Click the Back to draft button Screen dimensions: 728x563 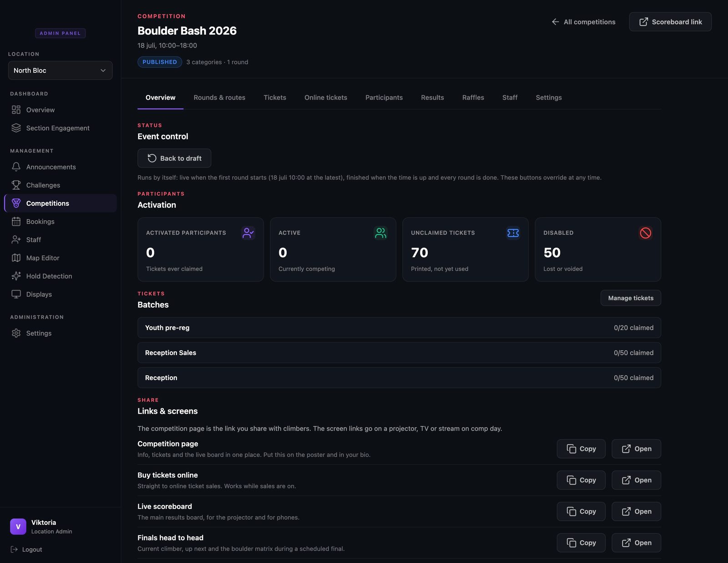[x=174, y=158]
